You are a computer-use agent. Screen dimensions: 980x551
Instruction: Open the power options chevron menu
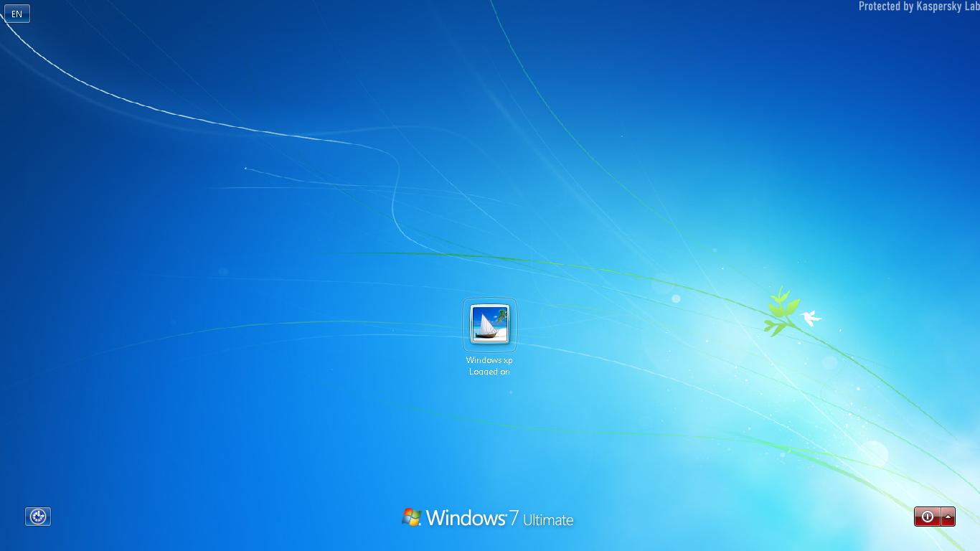(946, 516)
